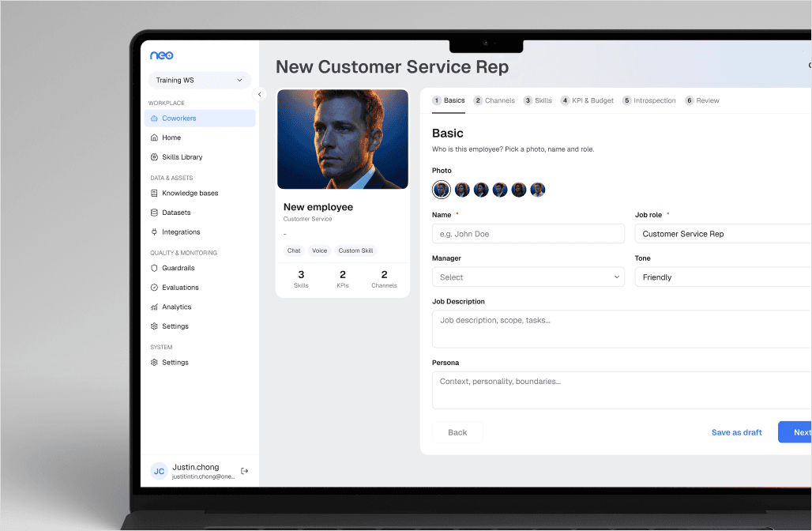Click the New Customer Service Rep title
Screen dimensions: 812x531
point(392,67)
